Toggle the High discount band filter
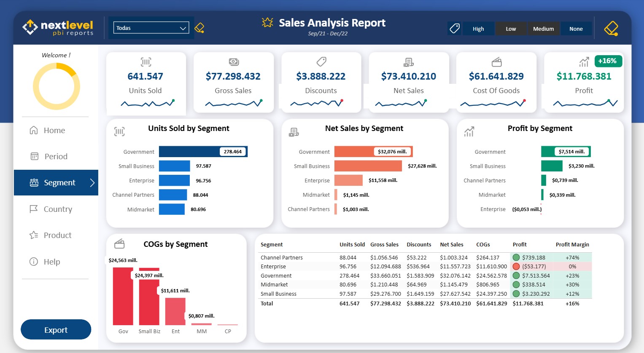 point(478,29)
